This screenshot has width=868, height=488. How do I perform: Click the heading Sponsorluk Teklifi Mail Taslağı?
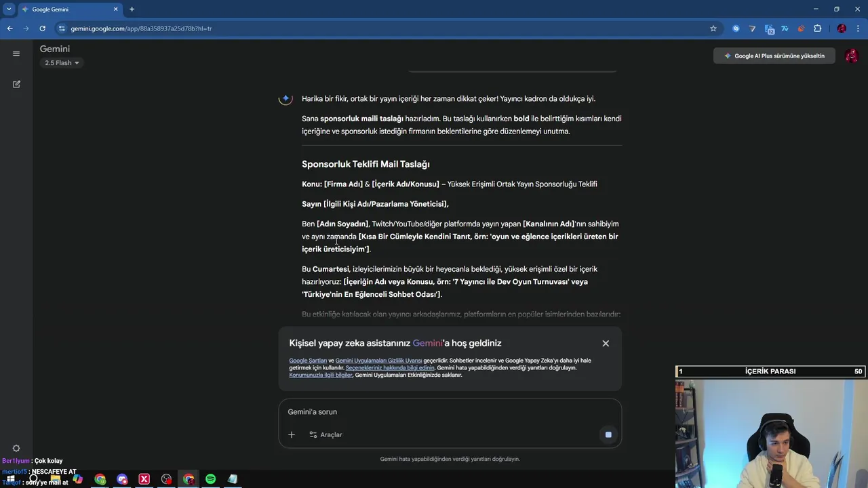tap(366, 165)
